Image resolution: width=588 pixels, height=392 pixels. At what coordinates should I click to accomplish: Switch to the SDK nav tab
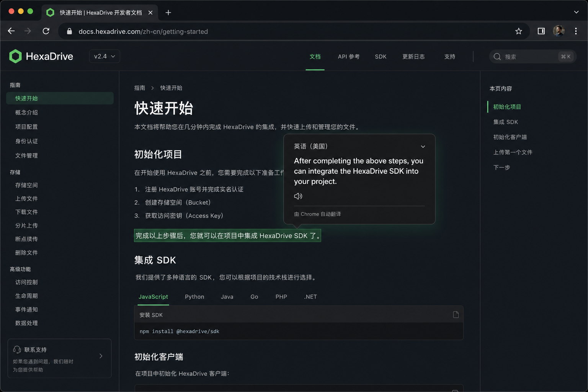pyautogui.click(x=381, y=57)
